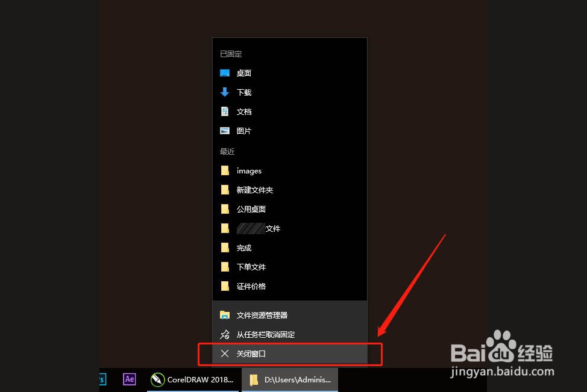
Task: Open the recent 新建文件夹 folder
Action: (x=290, y=190)
